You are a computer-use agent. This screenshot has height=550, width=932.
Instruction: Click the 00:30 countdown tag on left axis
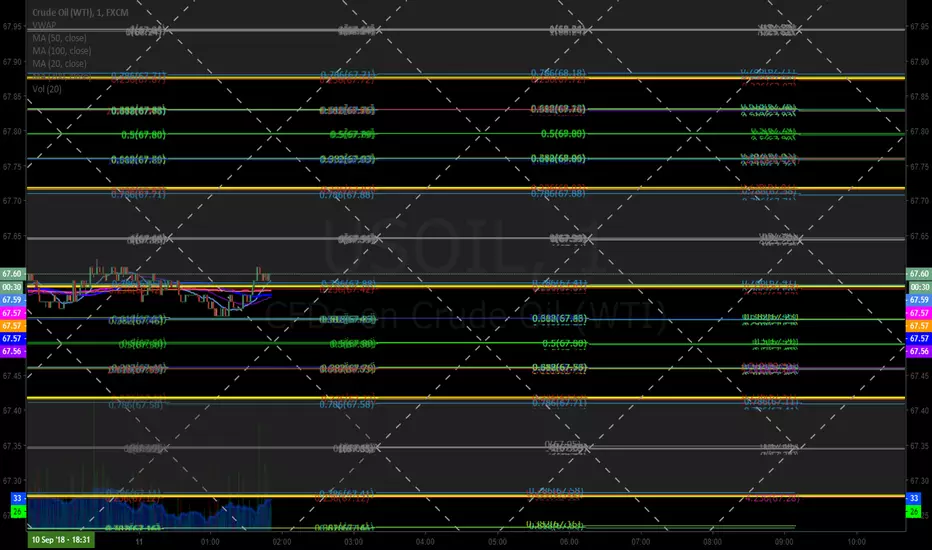tap(12, 287)
